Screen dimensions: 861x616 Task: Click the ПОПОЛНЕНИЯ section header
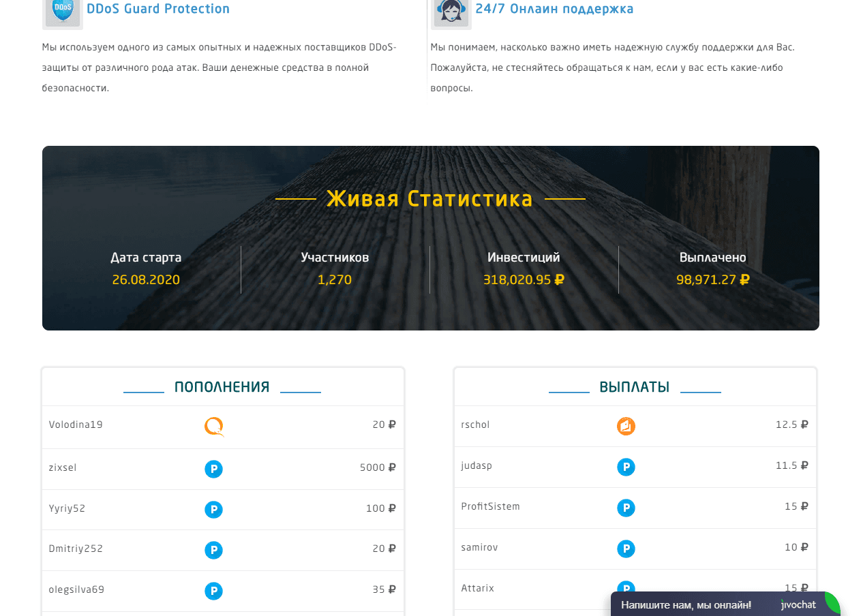[x=222, y=387]
